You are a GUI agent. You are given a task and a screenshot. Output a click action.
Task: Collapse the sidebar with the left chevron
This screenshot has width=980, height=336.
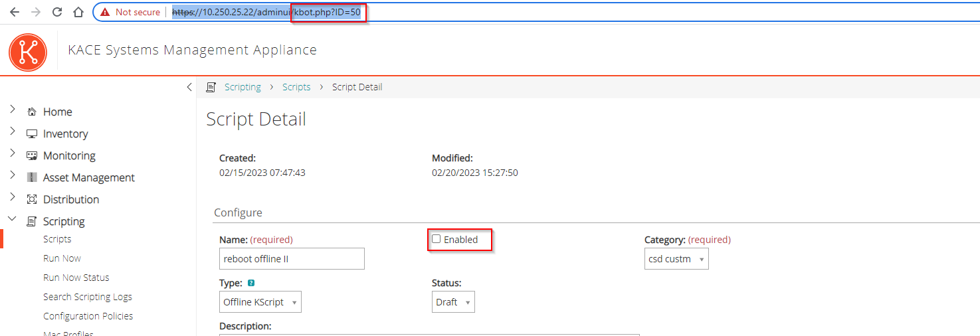pyautogui.click(x=189, y=87)
